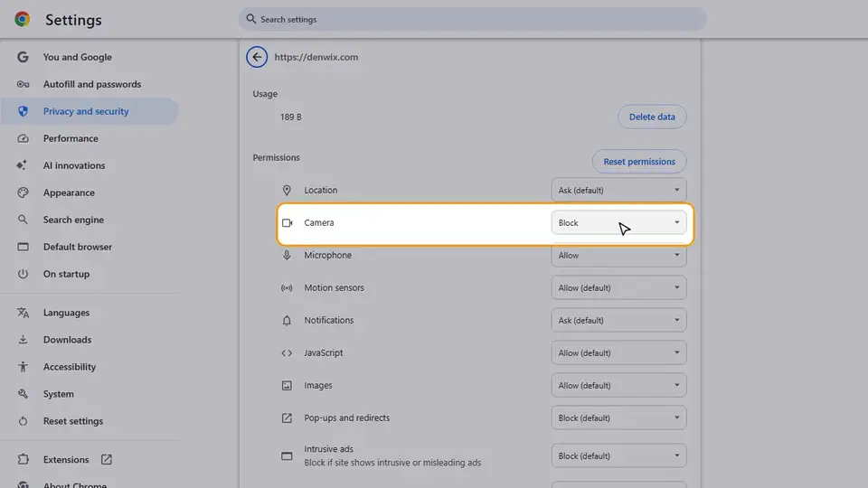This screenshot has width=868, height=488.
Task: Click the Google G icon
Action: [23, 57]
